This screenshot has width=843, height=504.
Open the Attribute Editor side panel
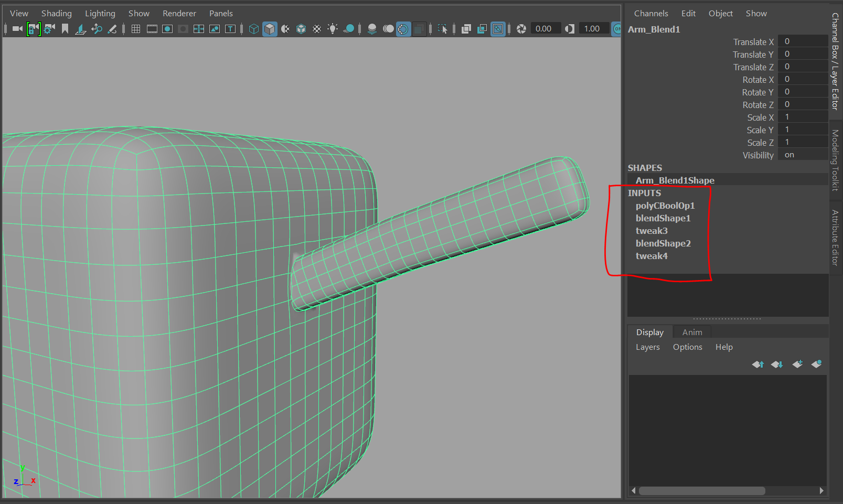click(835, 239)
